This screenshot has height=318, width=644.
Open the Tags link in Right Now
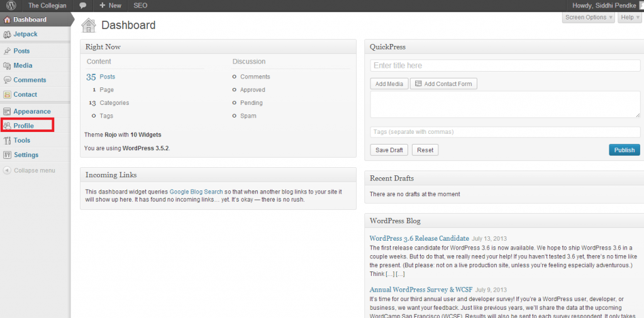coord(106,116)
